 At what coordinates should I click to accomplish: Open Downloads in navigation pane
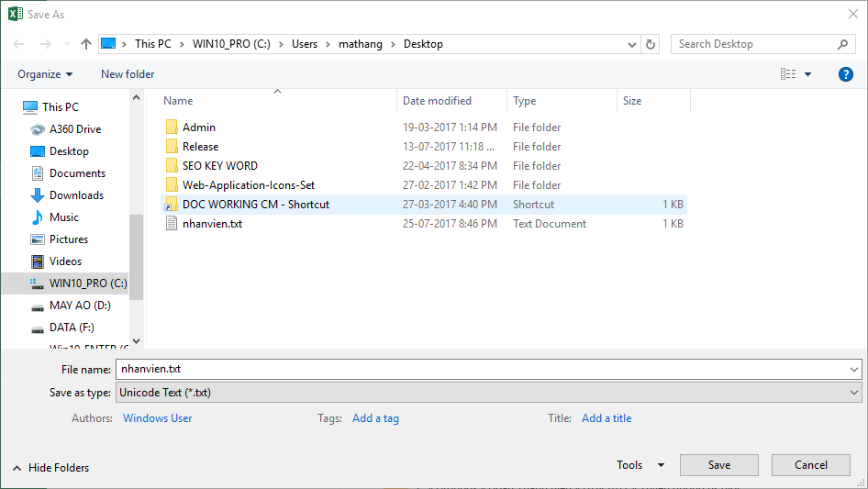click(76, 195)
